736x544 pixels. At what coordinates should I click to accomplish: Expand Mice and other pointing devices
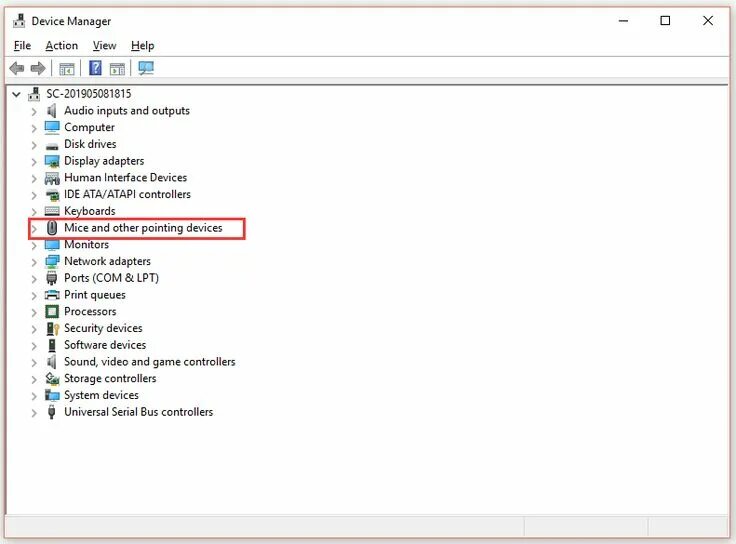pyautogui.click(x=34, y=229)
